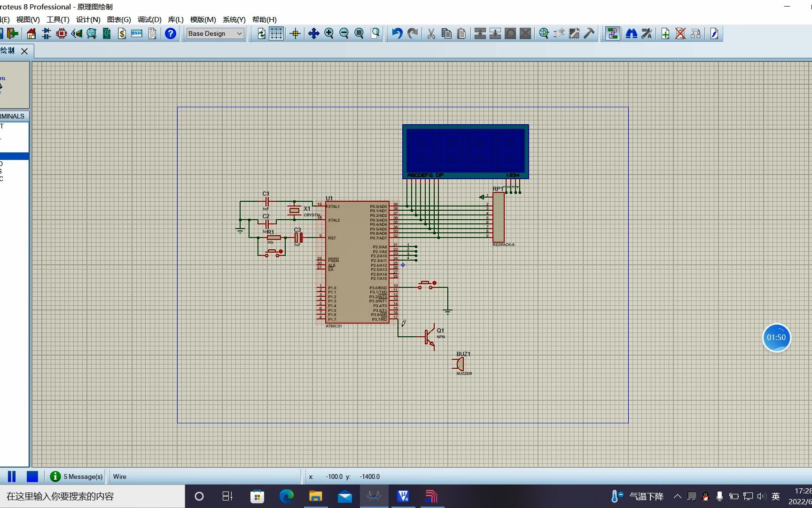Click the Pick parts from library icon
Image resolution: width=812 pixels, height=508 pixels.
(x=544, y=33)
